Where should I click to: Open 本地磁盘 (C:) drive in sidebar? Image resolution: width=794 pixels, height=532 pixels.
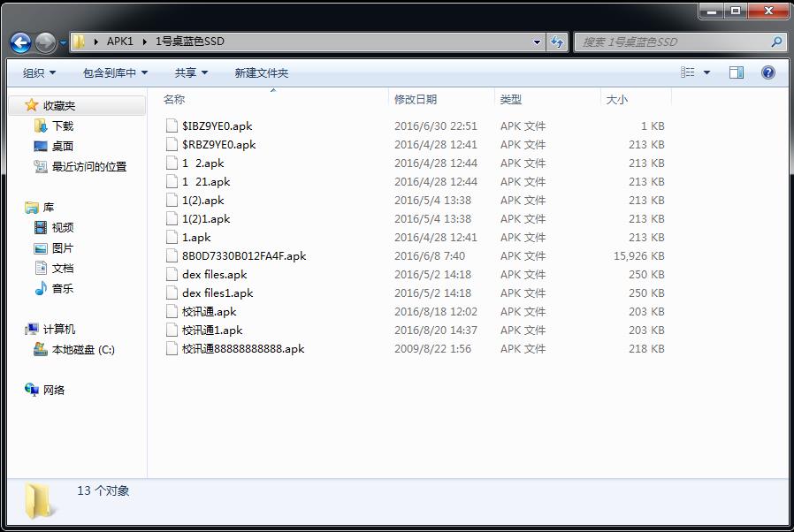[82, 350]
